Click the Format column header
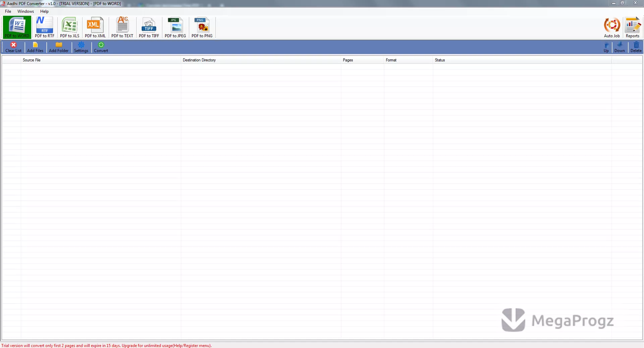644x348 pixels. (409, 60)
